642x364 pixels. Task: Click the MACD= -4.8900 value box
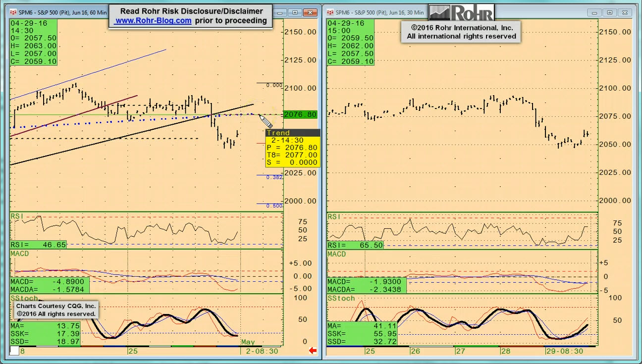coord(50,282)
